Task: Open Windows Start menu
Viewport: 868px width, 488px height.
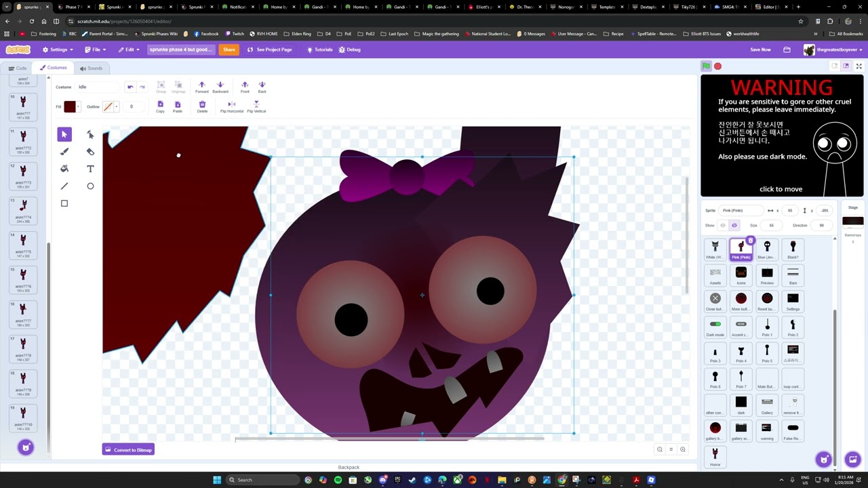Action: [x=217, y=480]
